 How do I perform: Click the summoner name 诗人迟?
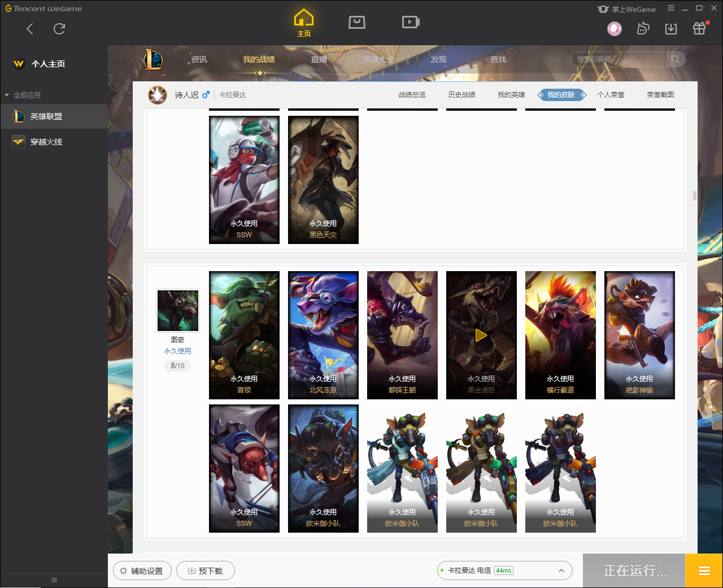[x=186, y=95]
